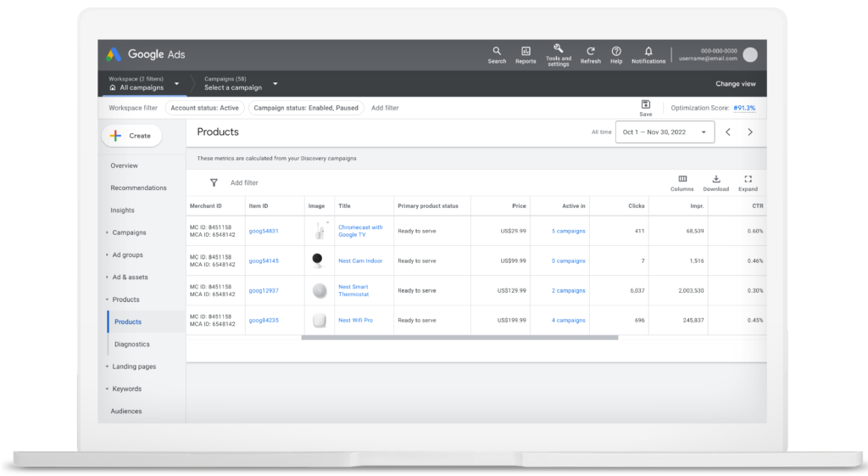Viewport: 868px width, 476px height.
Task: Go to Recommendations in the sidebar
Action: point(138,188)
